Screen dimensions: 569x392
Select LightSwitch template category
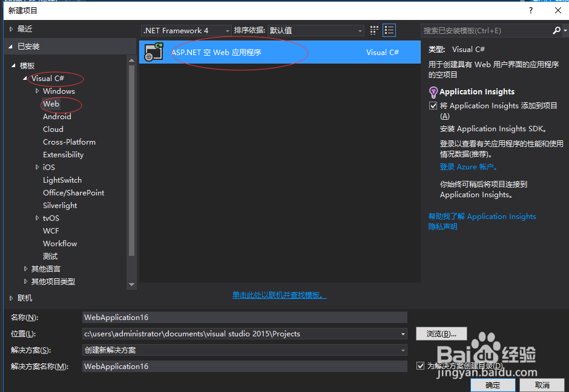tap(62, 180)
